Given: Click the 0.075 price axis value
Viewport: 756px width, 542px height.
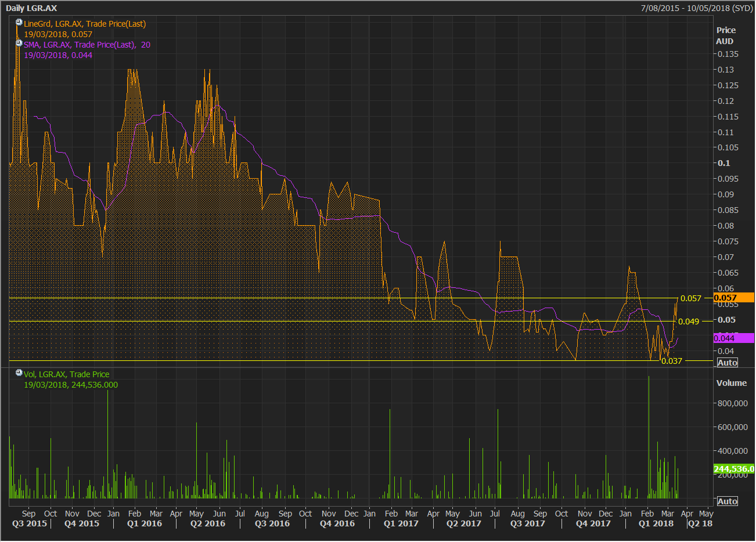Looking at the screenshot, I should (728, 241).
